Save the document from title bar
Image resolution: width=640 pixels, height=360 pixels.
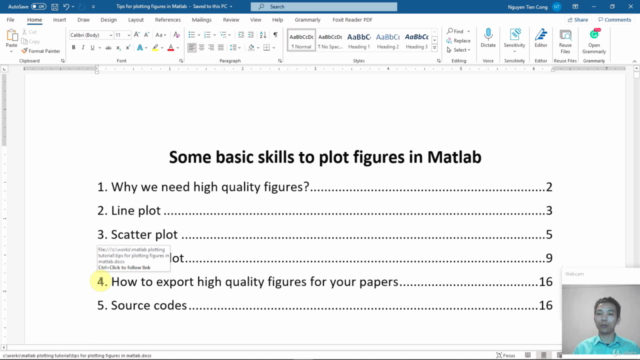54,7
